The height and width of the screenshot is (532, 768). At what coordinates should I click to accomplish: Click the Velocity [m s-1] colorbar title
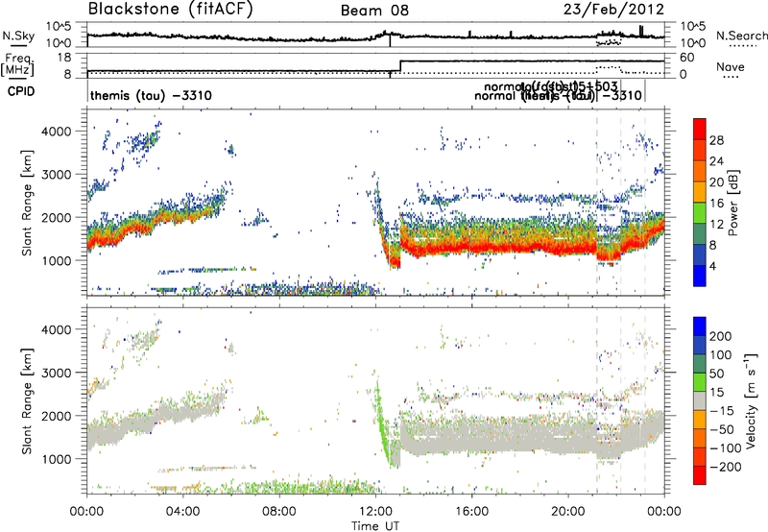tap(751, 401)
